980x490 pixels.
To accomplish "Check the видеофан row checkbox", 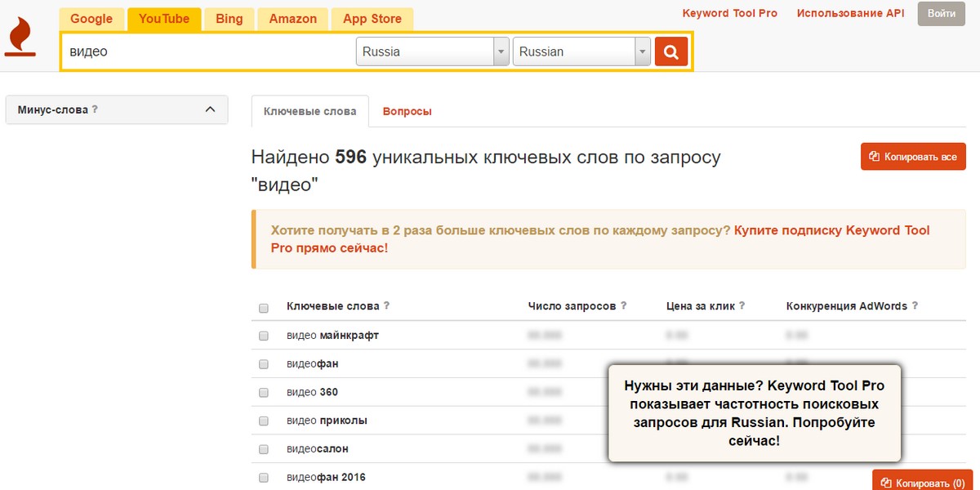I will 264,364.
